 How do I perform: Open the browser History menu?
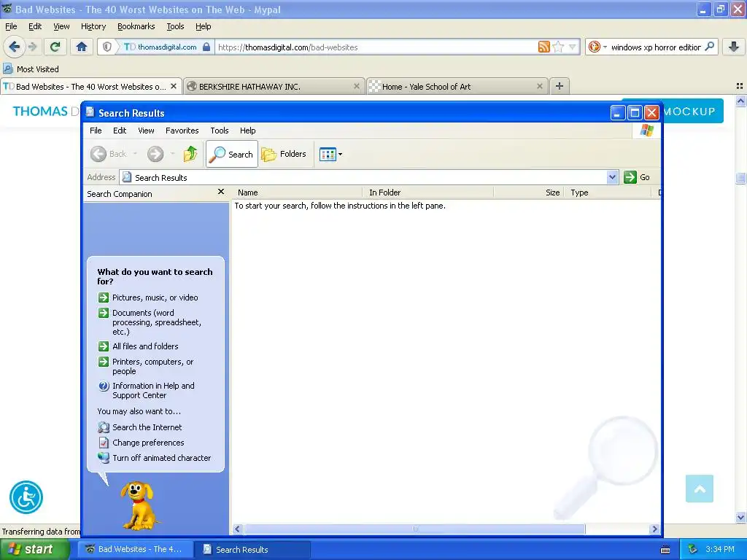click(93, 26)
